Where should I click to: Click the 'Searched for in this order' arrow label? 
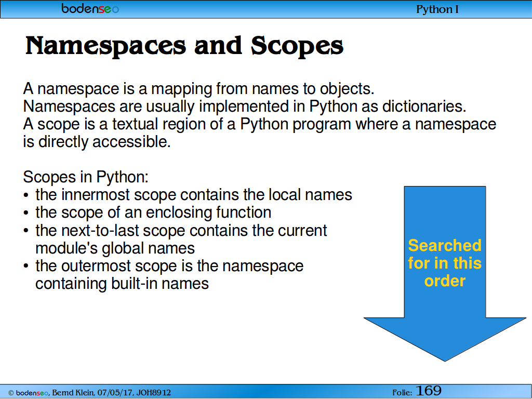click(445, 263)
